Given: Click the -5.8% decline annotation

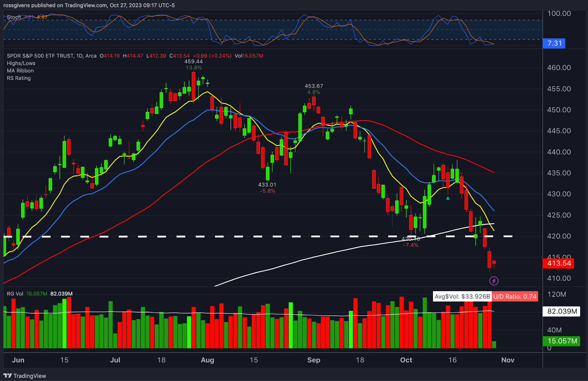Looking at the screenshot, I should point(268,191).
